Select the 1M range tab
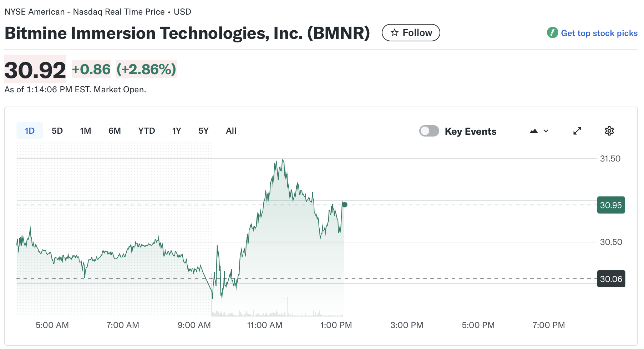The height and width of the screenshot is (349, 644). (x=85, y=131)
